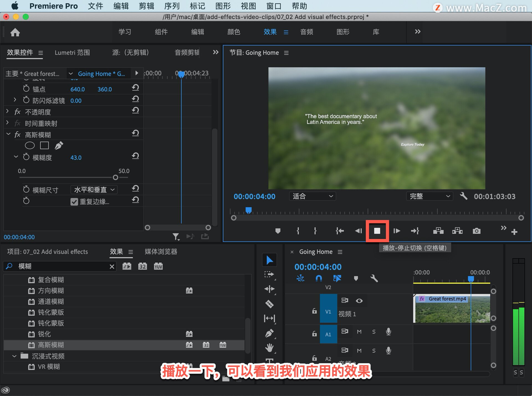
Task: Open the 媒体浏览器 panel tab
Action: pyautogui.click(x=161, y=252)
